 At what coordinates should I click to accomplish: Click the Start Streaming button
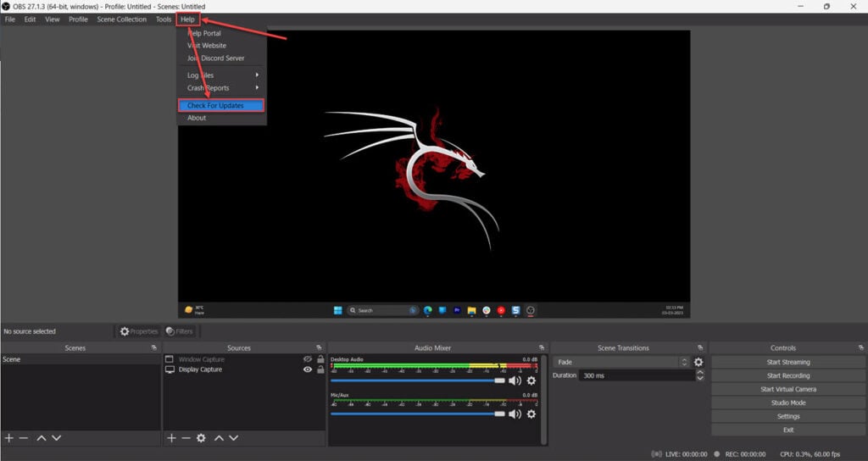point(787,362)
